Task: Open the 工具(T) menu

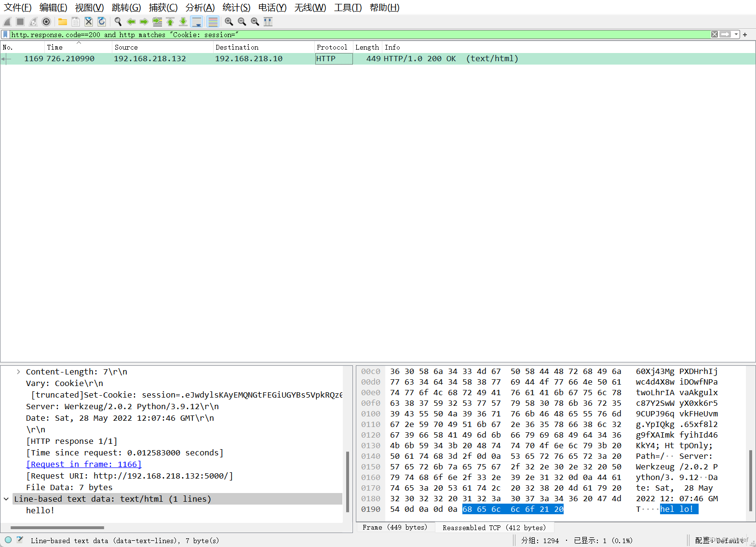Action: click(x=348, y=8)
